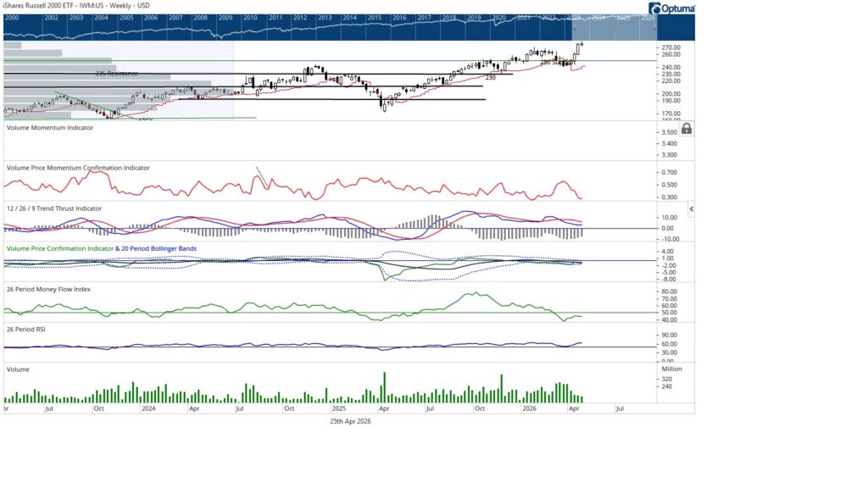Click the highlighted range in the overview timeline
This screenshot has width=868, height=488.
pyautogui.click(x=616, y=27)
